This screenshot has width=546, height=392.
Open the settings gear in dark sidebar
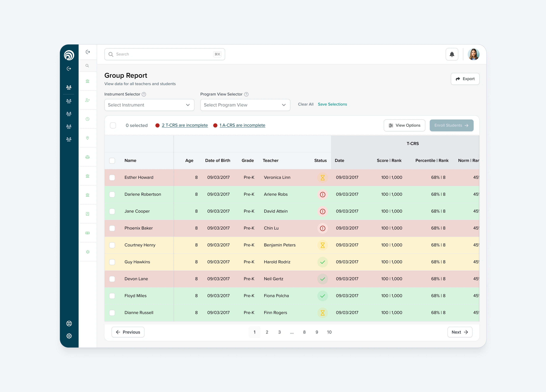coord(69,336)
